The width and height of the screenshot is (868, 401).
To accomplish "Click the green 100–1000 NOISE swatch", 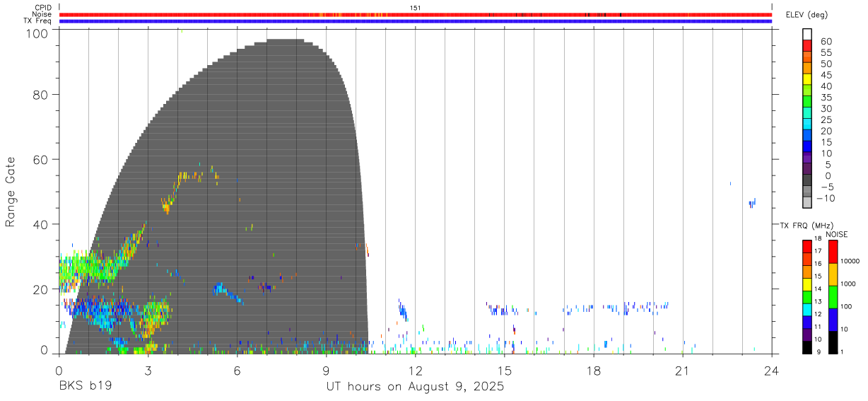I will (x=833, y=297).
